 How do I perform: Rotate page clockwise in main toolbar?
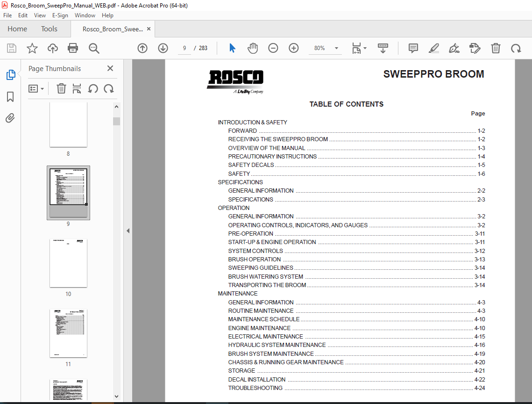[x=516, y=48]
